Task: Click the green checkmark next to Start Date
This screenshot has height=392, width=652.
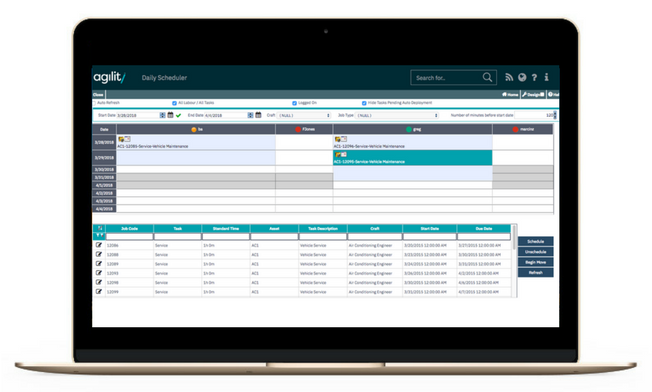Action: (178, 116)
